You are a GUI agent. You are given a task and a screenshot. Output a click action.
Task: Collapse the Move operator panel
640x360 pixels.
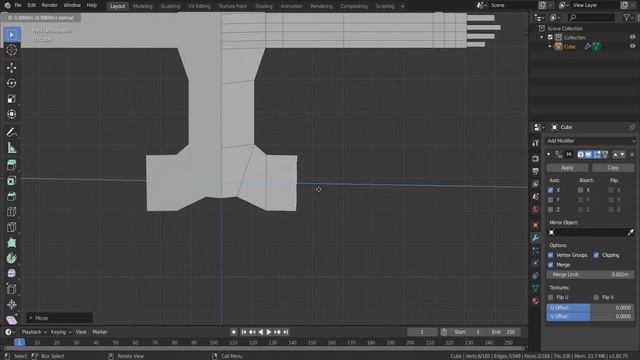31,318
